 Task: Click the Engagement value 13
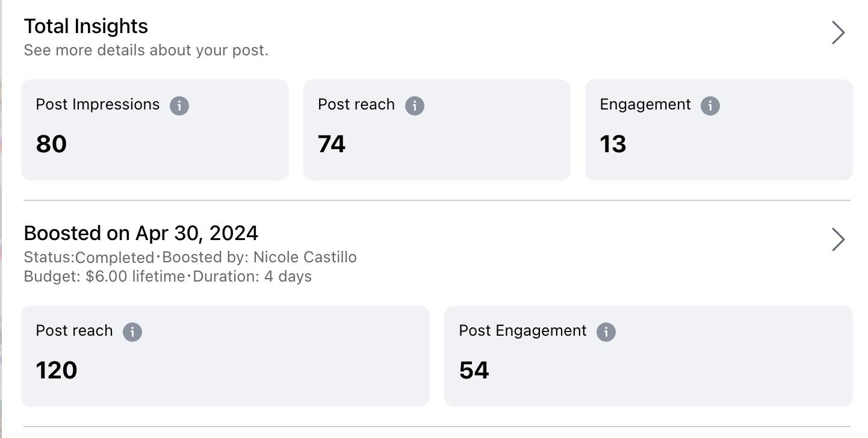tap(613, 144)
